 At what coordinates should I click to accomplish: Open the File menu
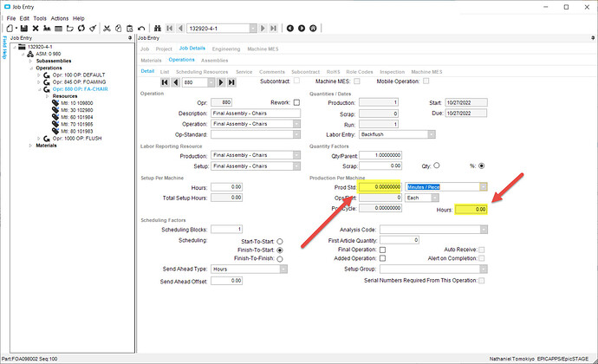click(11, 18)
